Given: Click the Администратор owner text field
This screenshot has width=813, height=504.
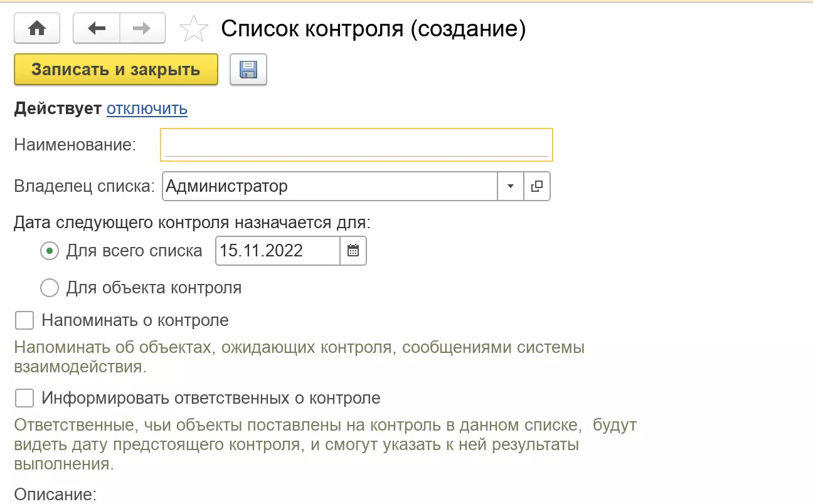Looking at the screenshot, I should tap(329, 186).
